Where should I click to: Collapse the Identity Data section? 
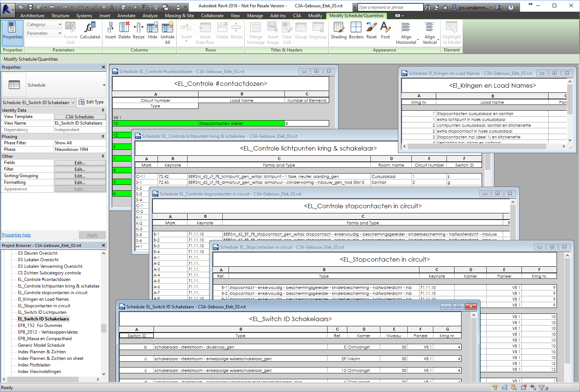(103, 110)
